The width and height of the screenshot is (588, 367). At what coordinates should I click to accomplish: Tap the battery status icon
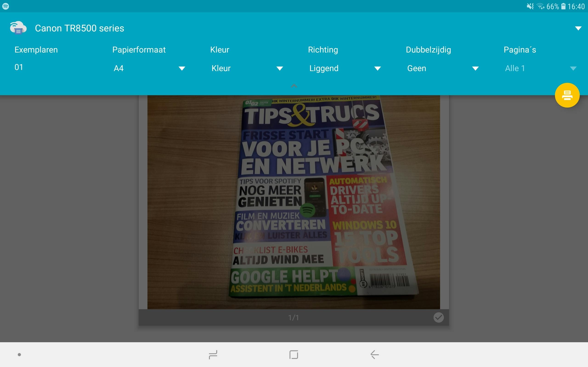563,6
